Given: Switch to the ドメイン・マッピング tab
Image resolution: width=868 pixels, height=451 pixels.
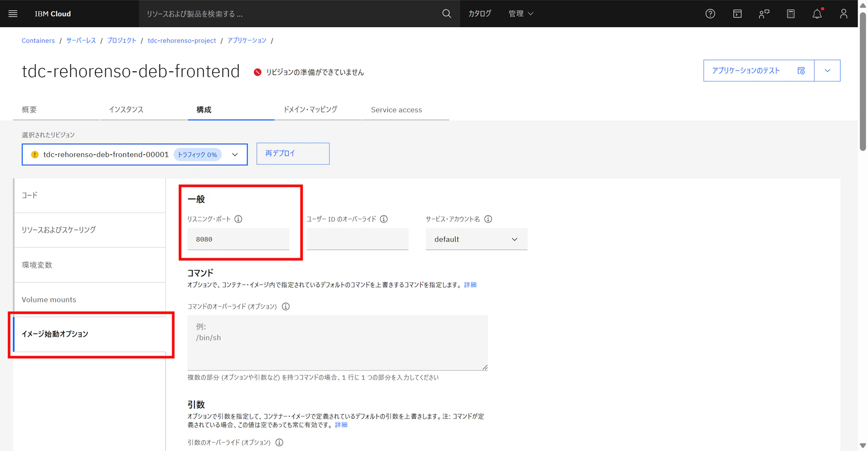Looking at the screenshot, I should (310, 109).
